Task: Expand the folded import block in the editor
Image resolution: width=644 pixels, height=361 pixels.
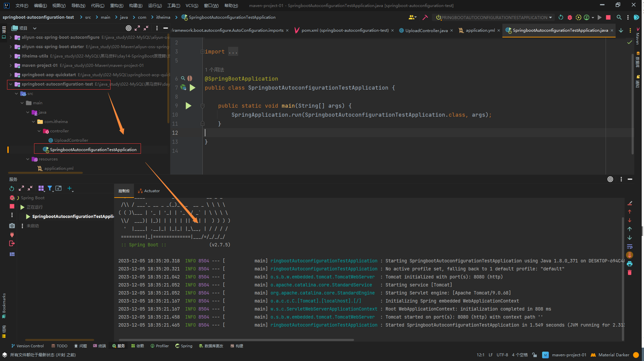Action: click(202, 52)
